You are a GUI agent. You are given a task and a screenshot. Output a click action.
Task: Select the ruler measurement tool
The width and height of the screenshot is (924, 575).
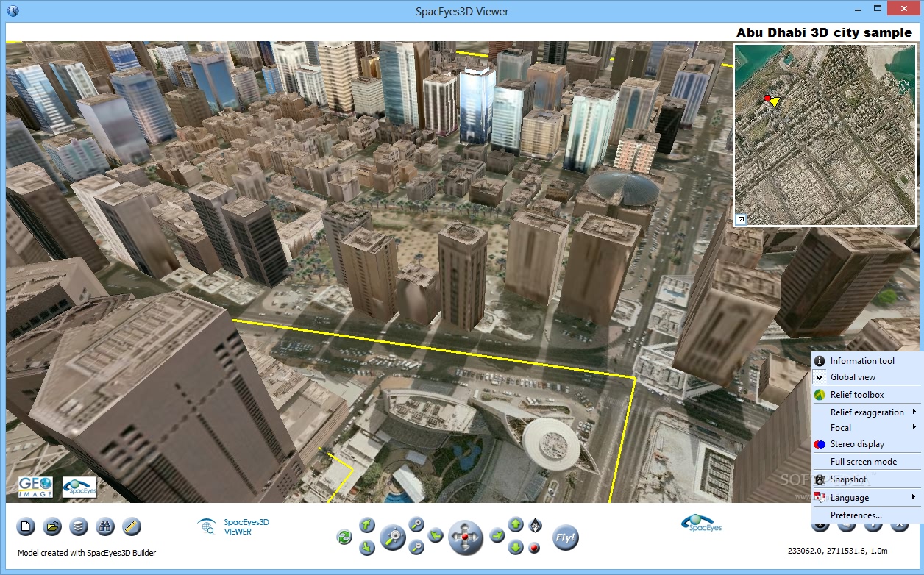click(132, 526)
